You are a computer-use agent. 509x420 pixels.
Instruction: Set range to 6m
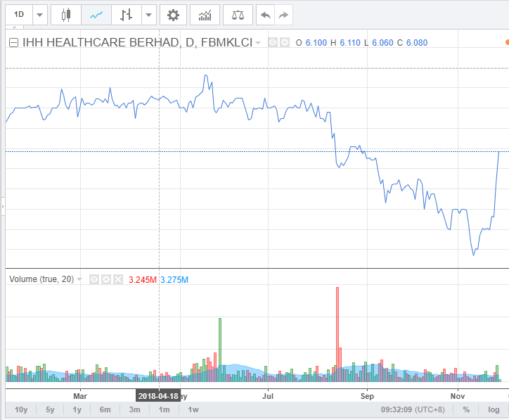pos(105,409)
